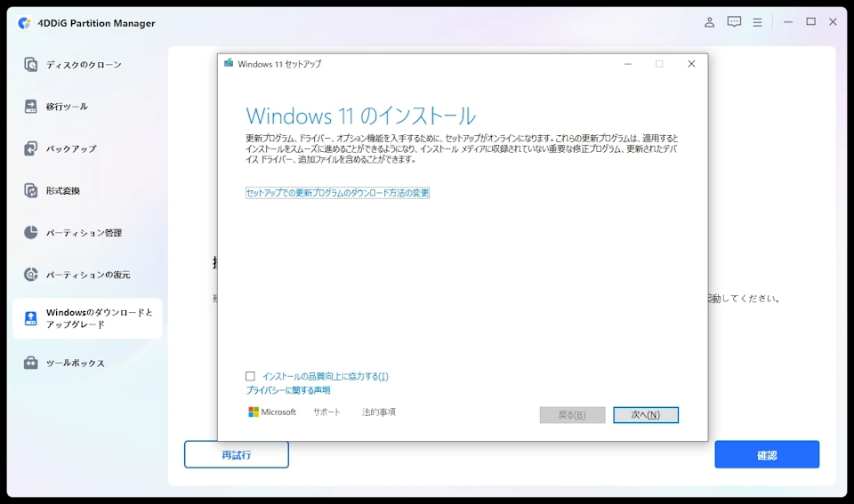Click the blue 確認 button

point(767,454)
